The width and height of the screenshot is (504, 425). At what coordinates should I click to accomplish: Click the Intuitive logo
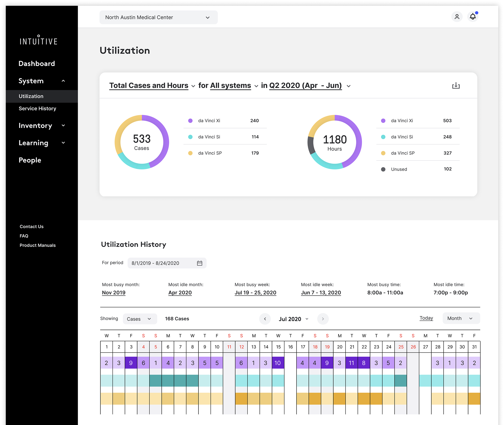point(38,40)
